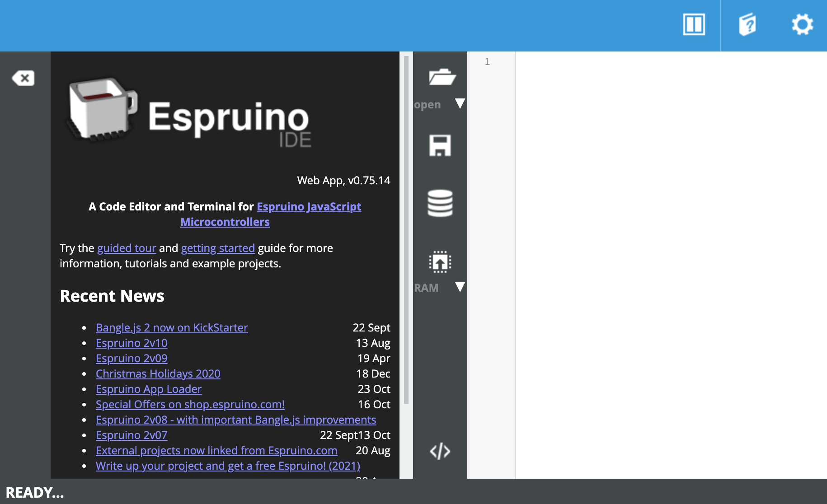Open the Espruino 2v10 news link
The width and height of the screenshot is (827, 504).
[132, 343]
